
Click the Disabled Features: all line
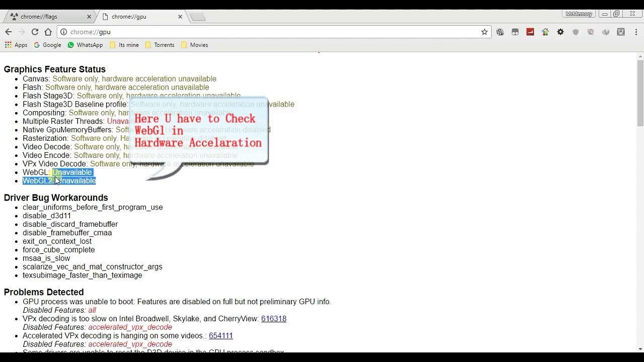click(x=59, y=310)
